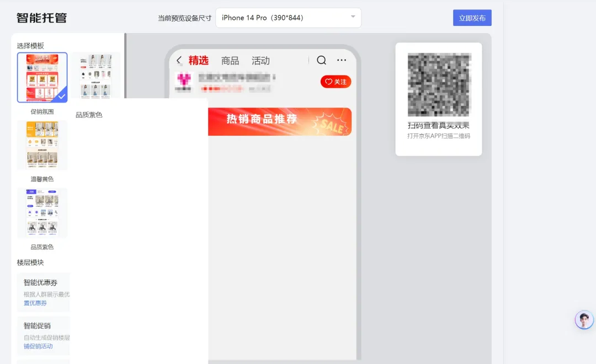Open the customer service avatar icon
596x364 pixels.
tap(584, 320)
